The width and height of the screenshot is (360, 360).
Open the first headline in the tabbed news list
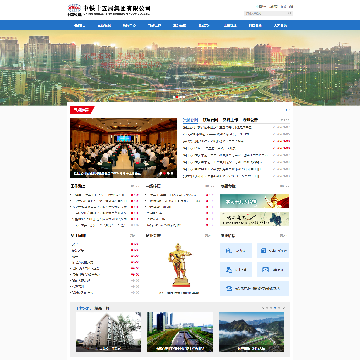coord(217,127)
